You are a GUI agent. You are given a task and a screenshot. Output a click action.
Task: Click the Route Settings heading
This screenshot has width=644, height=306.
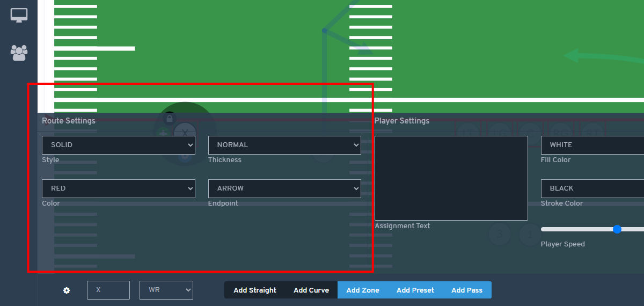[69, 121]
